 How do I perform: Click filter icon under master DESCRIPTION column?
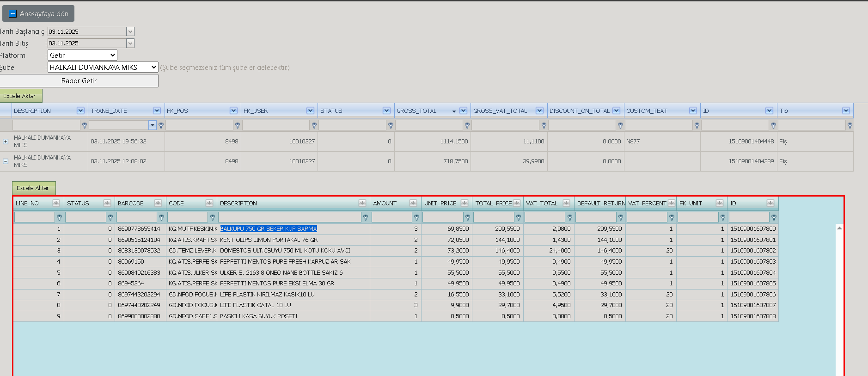[84, 125]
